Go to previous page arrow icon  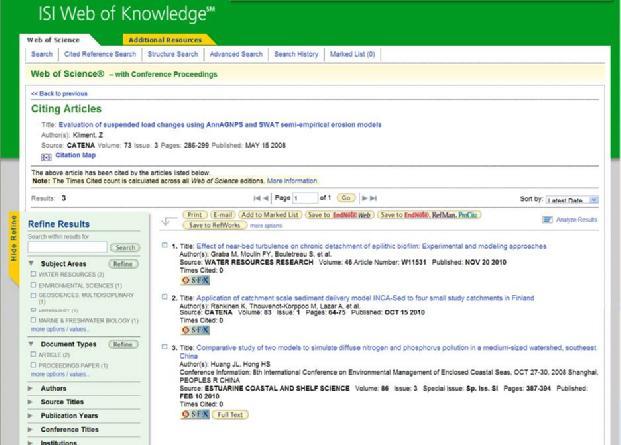266,198
